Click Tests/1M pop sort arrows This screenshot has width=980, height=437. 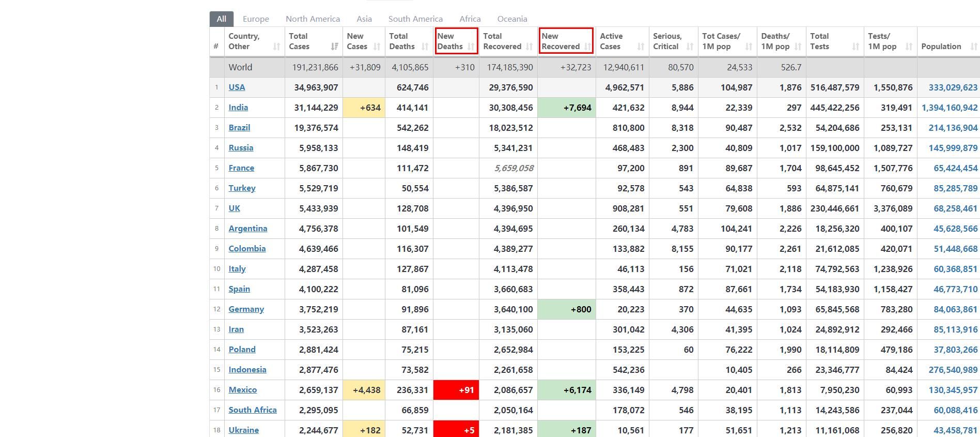(909, 47)
